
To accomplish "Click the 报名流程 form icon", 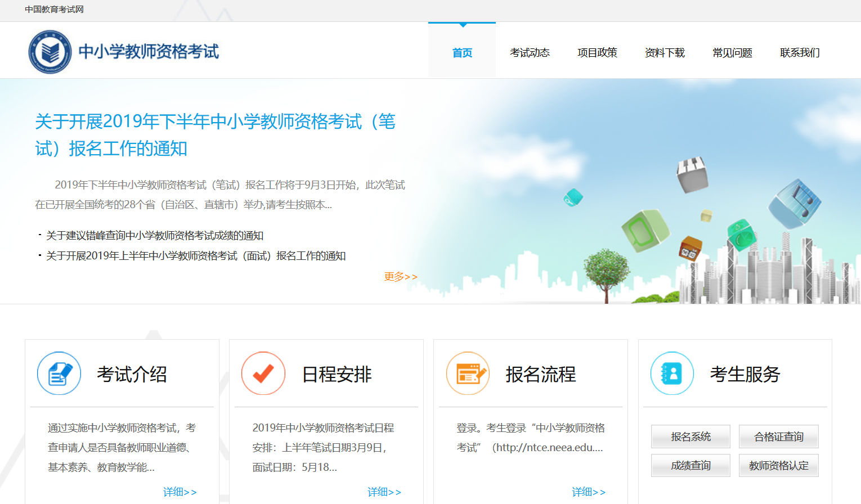I will click(x=468, y=373).
